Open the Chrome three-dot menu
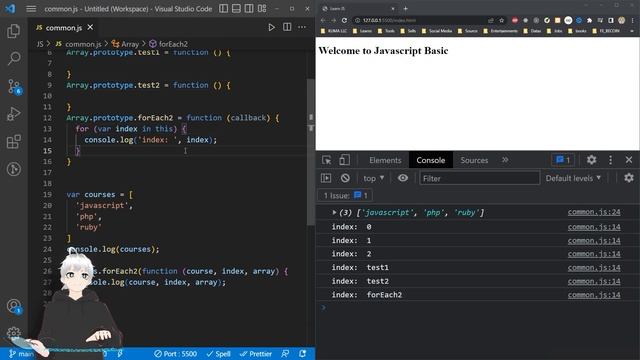This screenshot has height=360, width=640. [633, 20]
